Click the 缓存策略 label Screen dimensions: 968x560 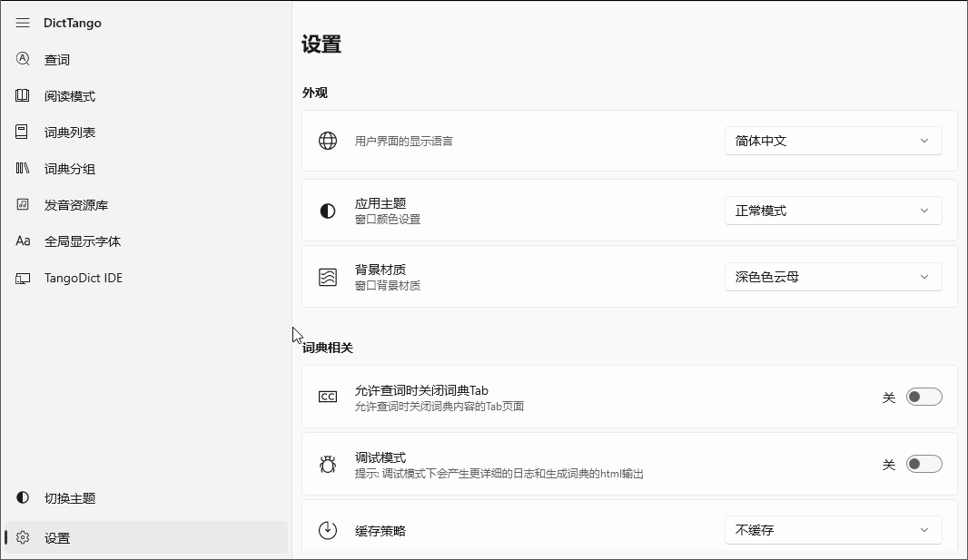point(380,531)
